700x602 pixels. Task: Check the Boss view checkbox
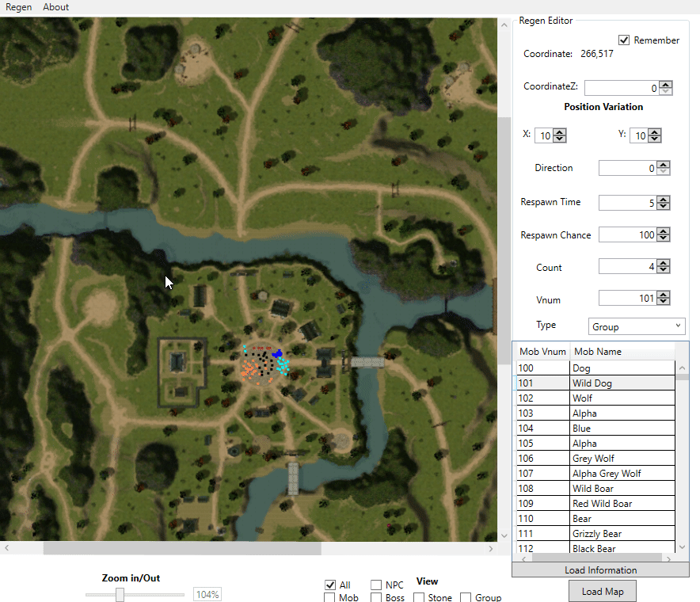pyautogui.click(x=376, y=597)
